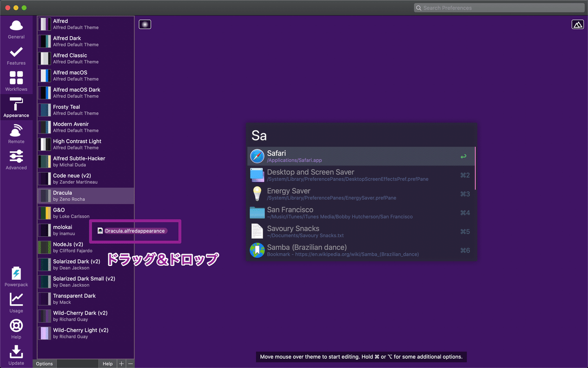Click the Energy Saver lightbulb icon
The height and width of the screenshot is (368, 588).
(x=257, y=194)
